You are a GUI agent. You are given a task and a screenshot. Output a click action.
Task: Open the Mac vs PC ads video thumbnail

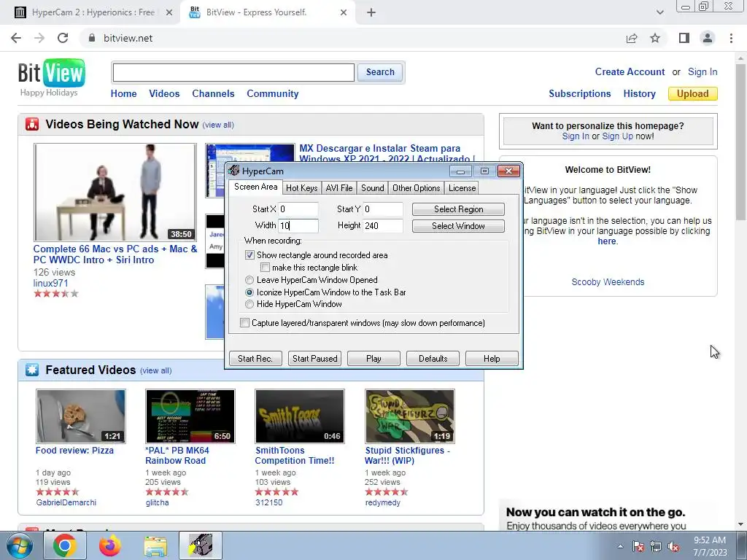pyautogui.click(x=115, y=192)
